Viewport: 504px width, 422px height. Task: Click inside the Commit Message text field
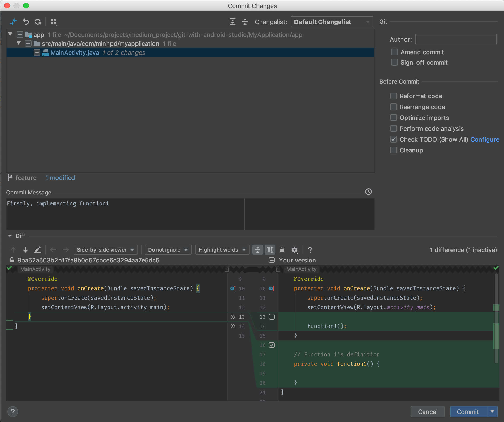pos(120,214)
